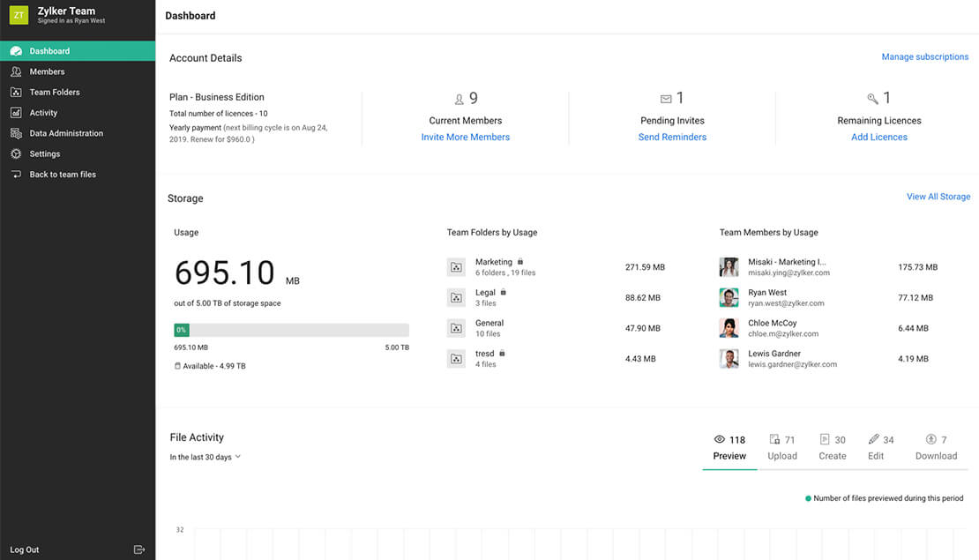The height and width of the screenshot is (560, 979).
Task: Click the General team folder icon
Action: click(456, 328)
